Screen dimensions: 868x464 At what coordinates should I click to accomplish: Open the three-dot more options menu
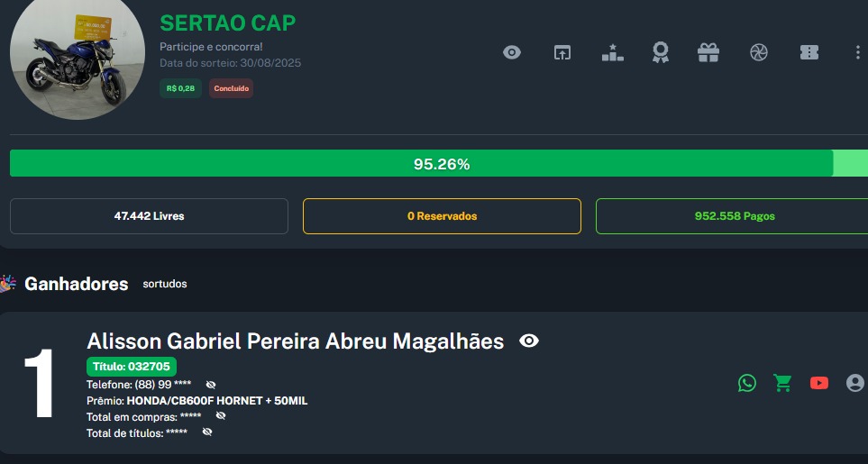click(857, 52)
